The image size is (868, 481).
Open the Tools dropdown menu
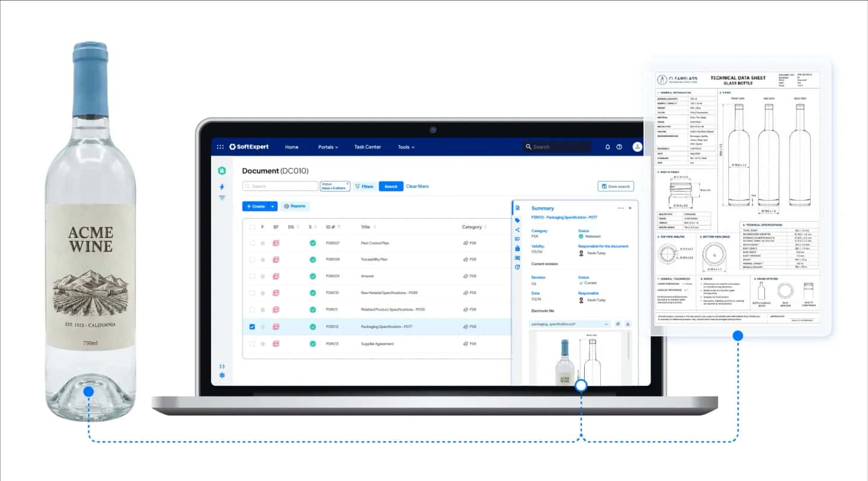click(x=406, y=147)
